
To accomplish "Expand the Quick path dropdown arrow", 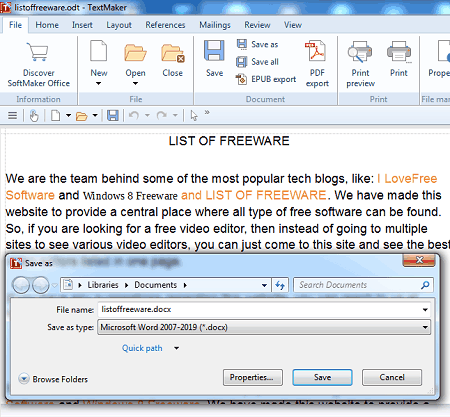I will [x=177, y=348].
